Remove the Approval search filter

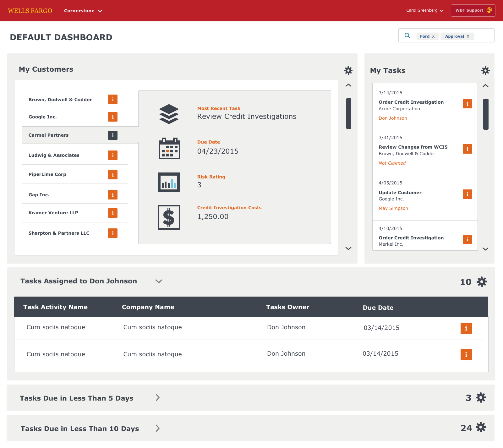[x=468, y=36]
